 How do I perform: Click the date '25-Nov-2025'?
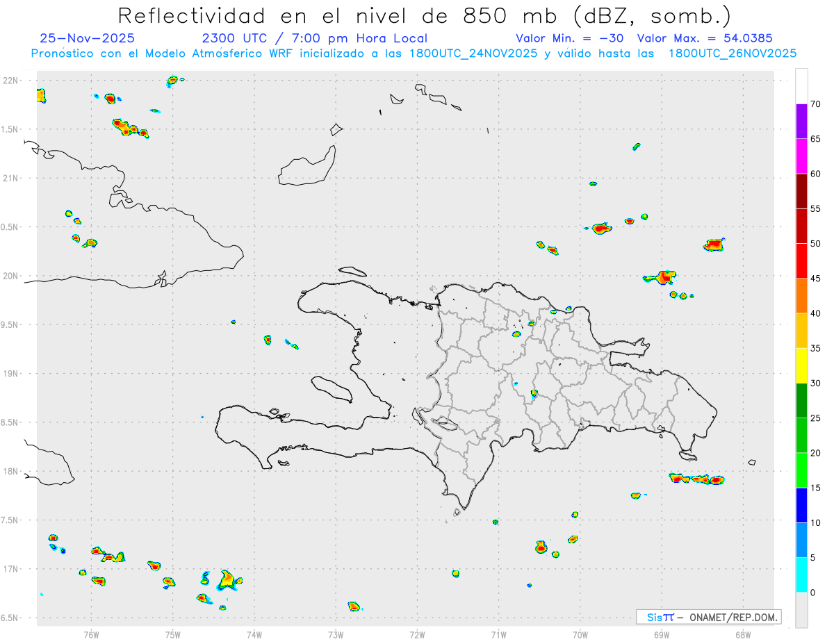88,38
